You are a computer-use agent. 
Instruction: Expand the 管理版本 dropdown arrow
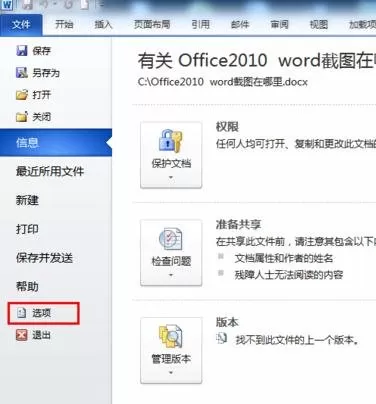tap(171, 373)
